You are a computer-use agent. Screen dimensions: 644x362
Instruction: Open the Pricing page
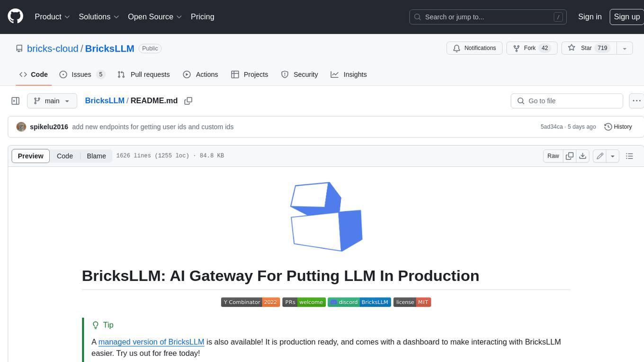202,17
